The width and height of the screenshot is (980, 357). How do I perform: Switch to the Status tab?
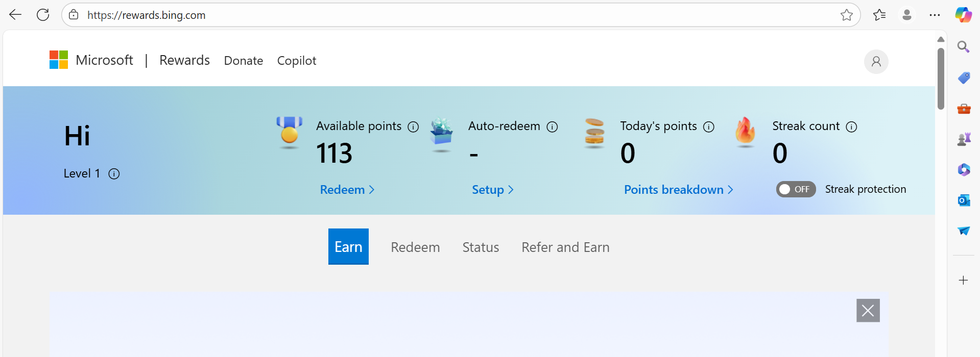(481, 247)
